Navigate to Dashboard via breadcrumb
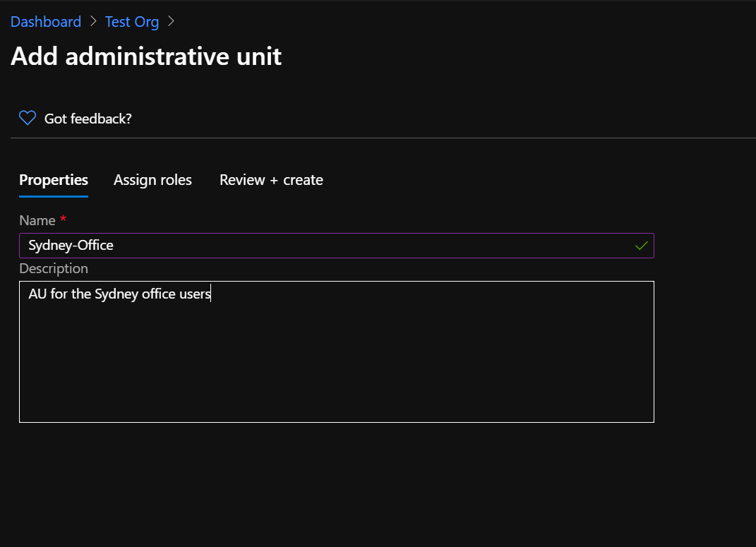Image resolution: width=756 pixels, height=547 pixels. click(45, 21)
